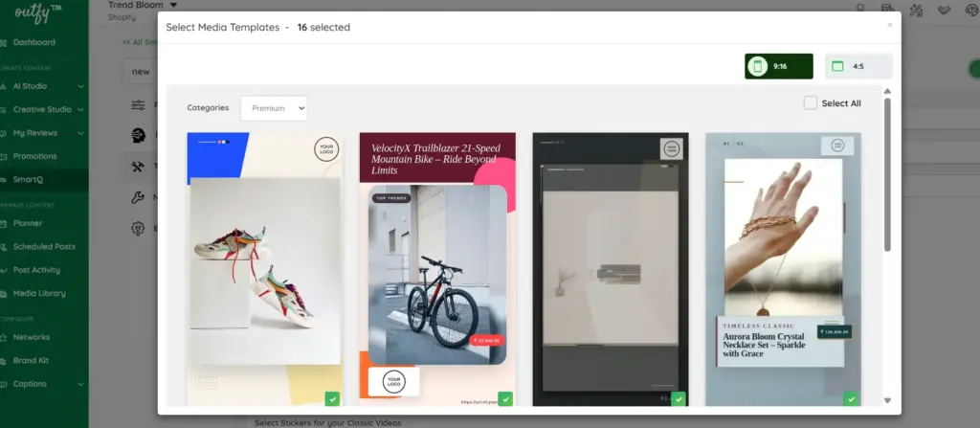
Task: Click the outfy logo in the sidebar
Action: 38,13
